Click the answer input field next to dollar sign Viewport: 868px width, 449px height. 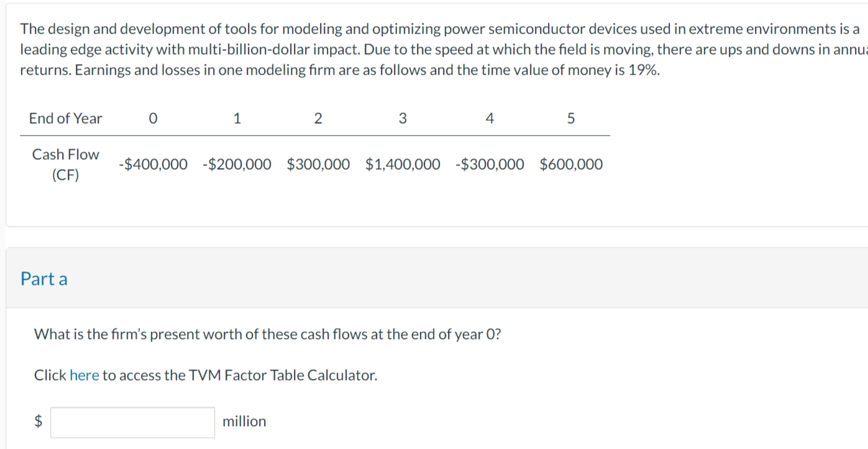[132, 422]
